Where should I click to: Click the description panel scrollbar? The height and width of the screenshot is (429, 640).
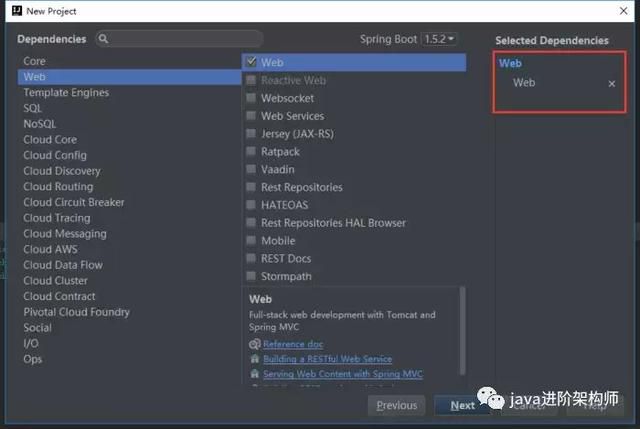pyautogui.click(x=462, y=331)
